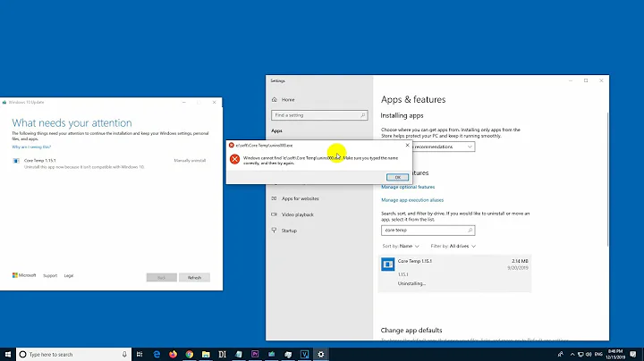Open File Explorer from taskbar
644x361 pixels.
tap(206, 354)
